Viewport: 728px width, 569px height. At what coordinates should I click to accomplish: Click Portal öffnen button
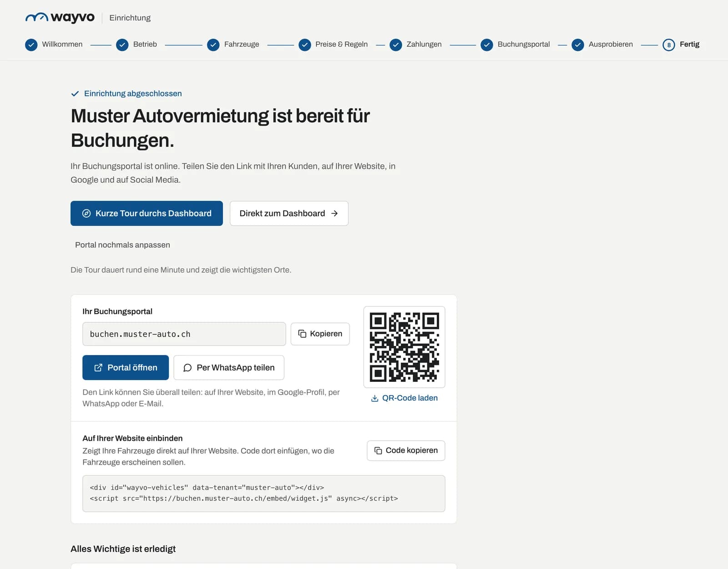point(126,367)
